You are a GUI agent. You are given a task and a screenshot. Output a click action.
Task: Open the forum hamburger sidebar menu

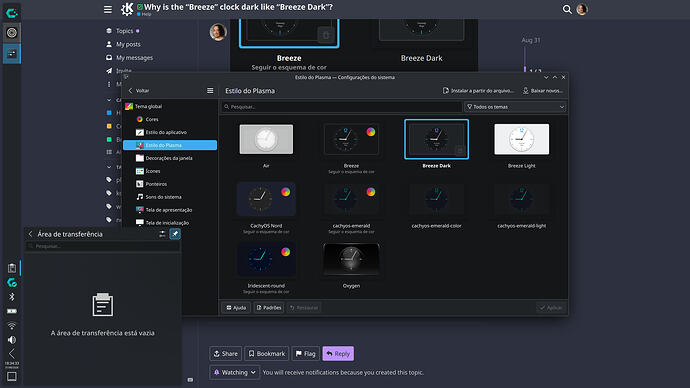pos(108,9)
